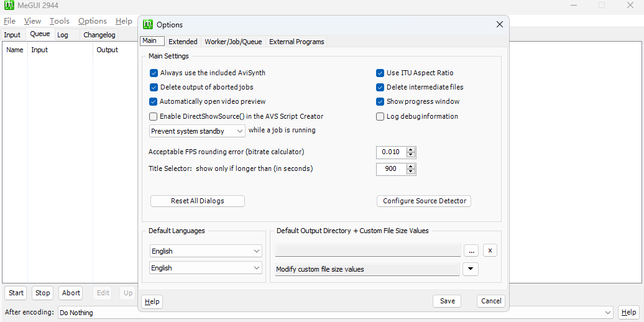
Task: Expand the After encoding dropdown
Action: coord(608,313)
